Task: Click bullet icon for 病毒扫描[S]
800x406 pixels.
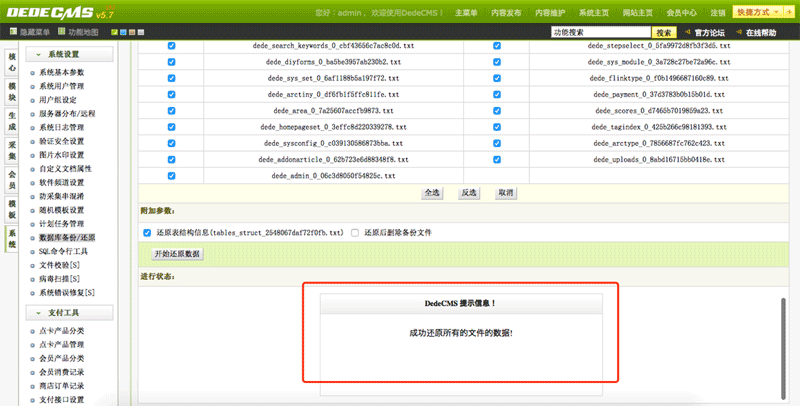Action: pyautogui.click(x=32, y=279)
